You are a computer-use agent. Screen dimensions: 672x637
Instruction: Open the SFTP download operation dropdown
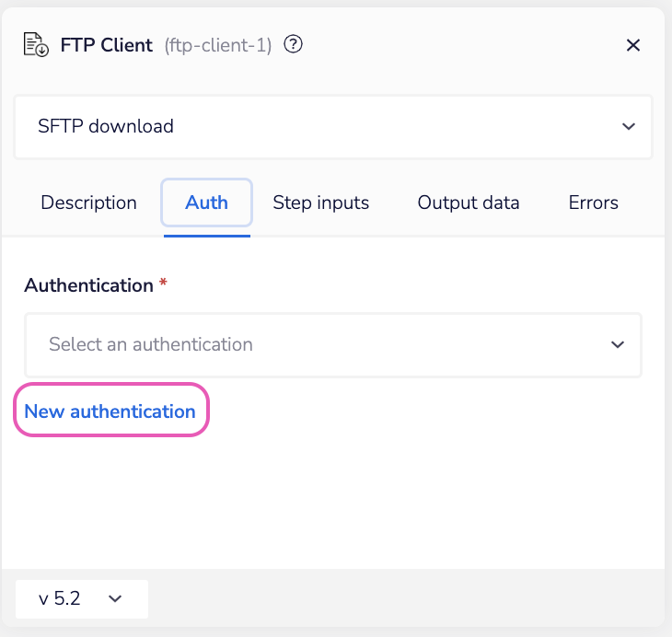[332, 126]
